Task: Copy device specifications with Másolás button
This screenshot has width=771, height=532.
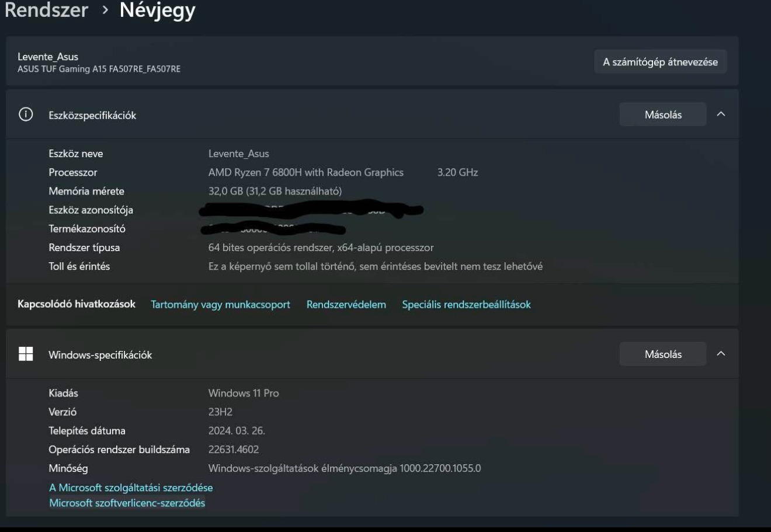Action: 663,114
